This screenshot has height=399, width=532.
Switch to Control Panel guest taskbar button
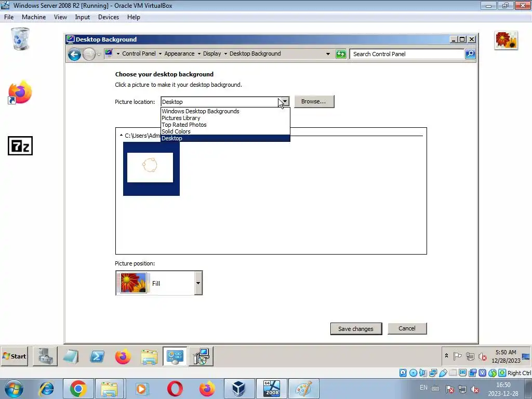[x=175, y=356]
